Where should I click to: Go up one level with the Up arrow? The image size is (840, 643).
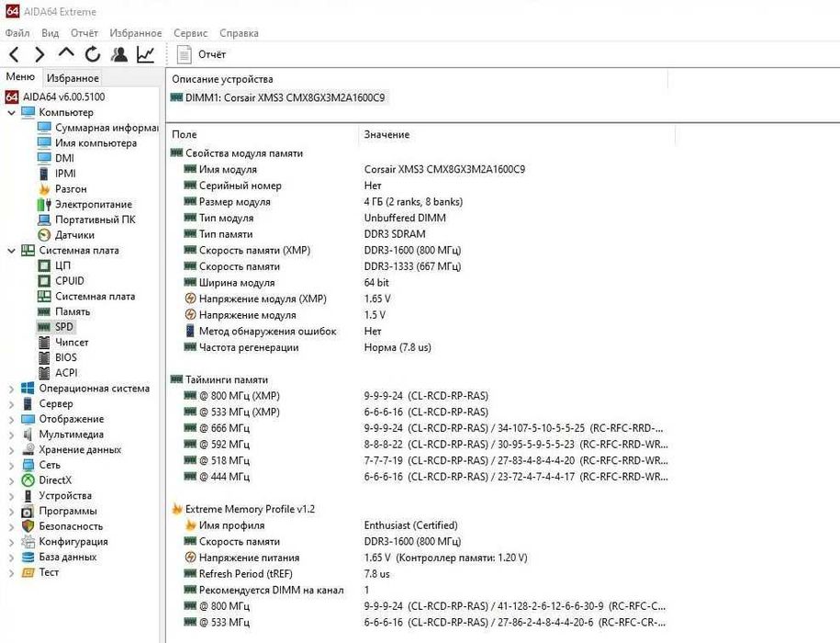coord(66,53)
